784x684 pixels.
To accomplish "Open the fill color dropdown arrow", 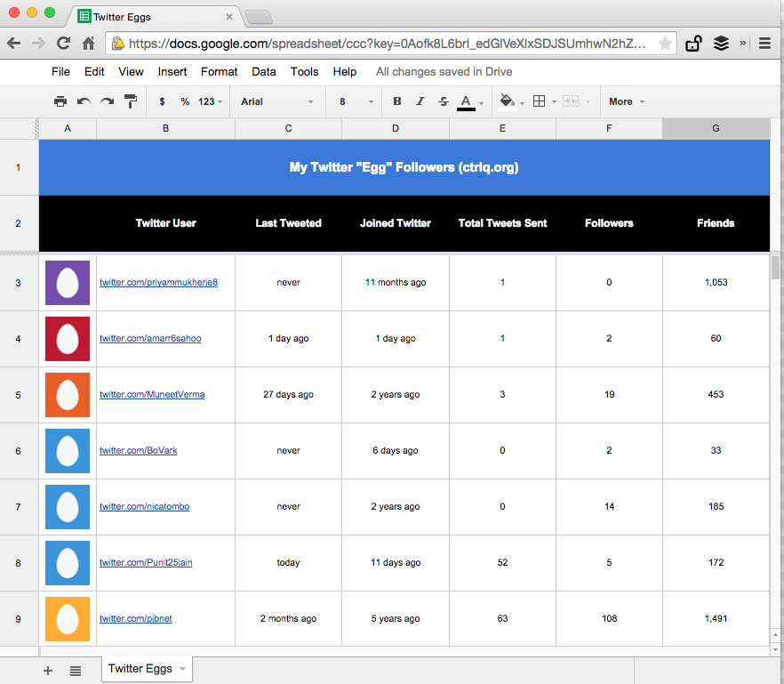I will [x=522, y=102].
